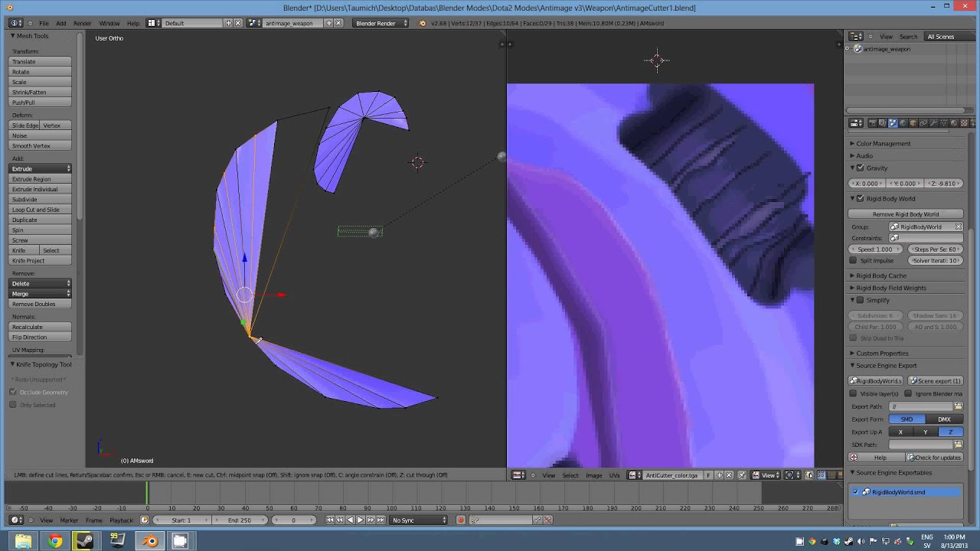
Task: Toggle Only Selected checkbox
Action: tap(13, 405)
